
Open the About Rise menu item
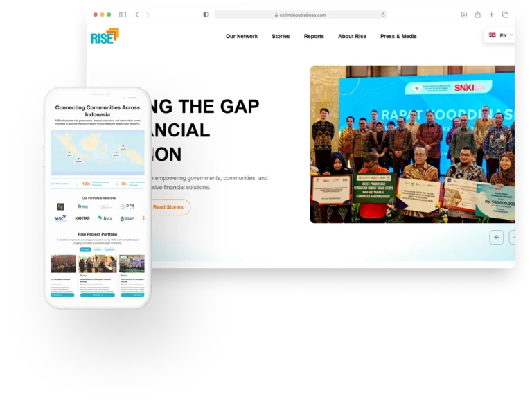(x=352, y=36)
